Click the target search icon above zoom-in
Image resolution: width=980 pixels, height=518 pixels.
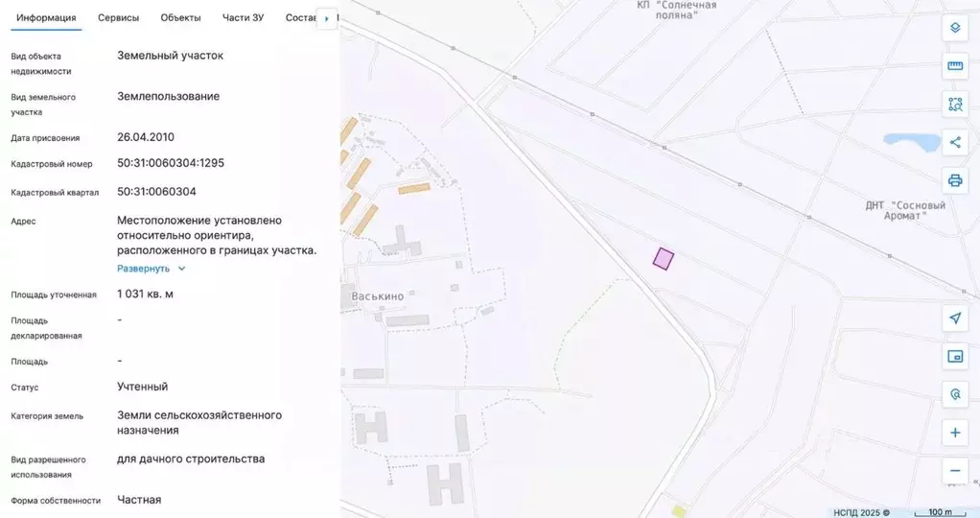pyautogui.click(x=955, y=395)
